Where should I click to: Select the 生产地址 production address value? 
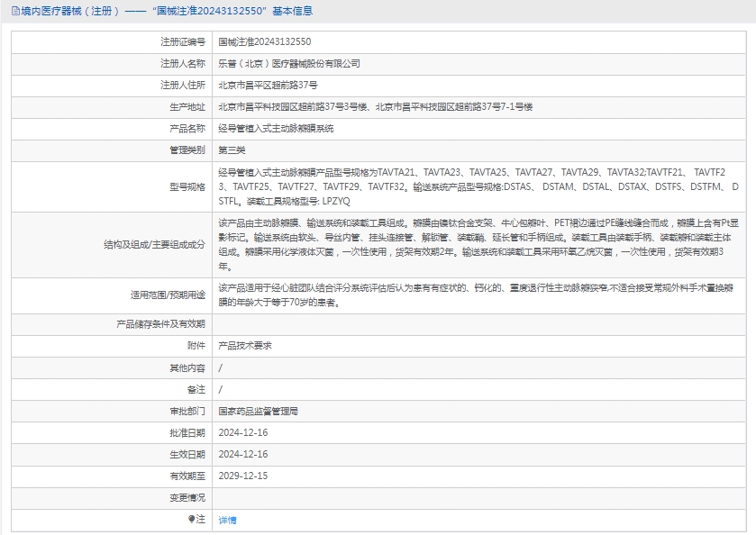click(x=375, y=106)
